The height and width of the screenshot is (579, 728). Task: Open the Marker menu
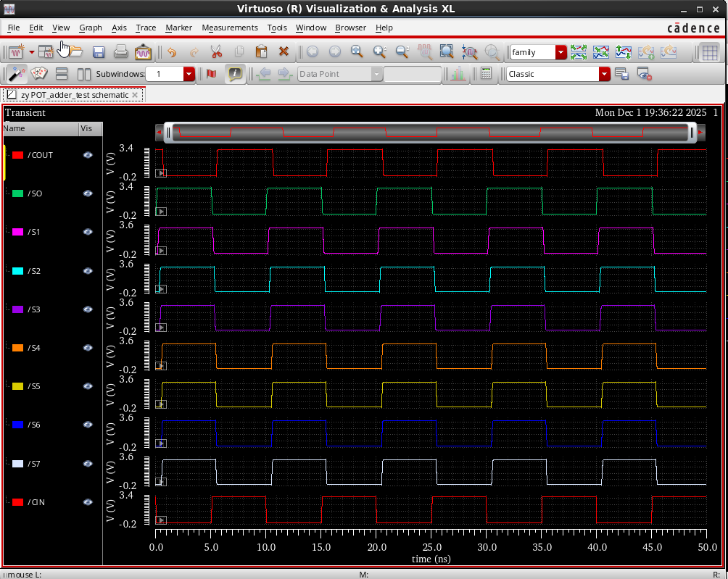[178, 28]
